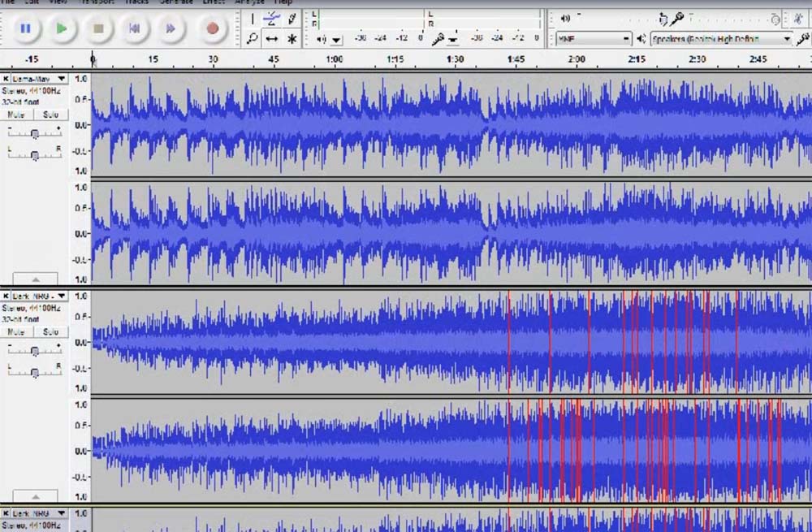This screenshot has height=532, width=812.
Task: Solo the second track Dark NRG
Action: (50, 331)
